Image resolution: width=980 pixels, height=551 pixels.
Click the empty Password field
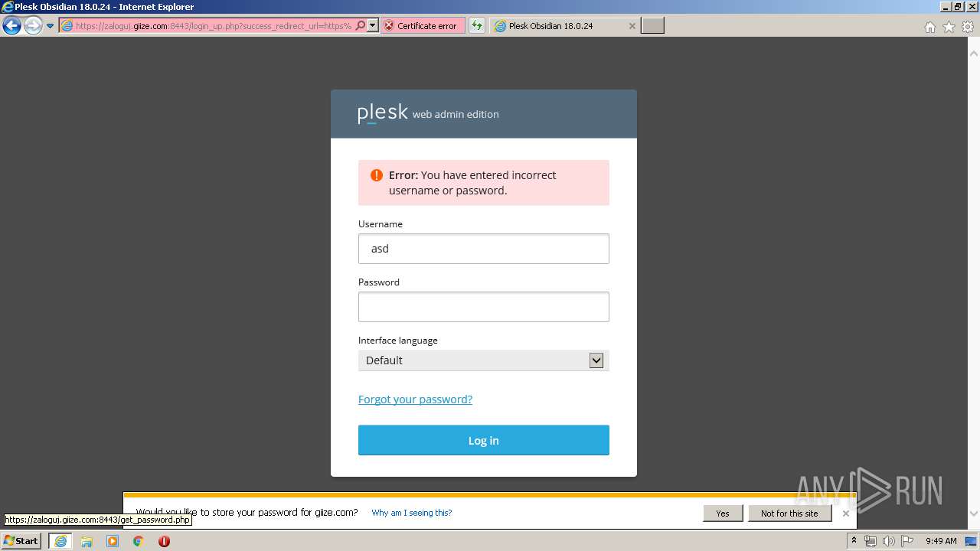click(484, 307)
